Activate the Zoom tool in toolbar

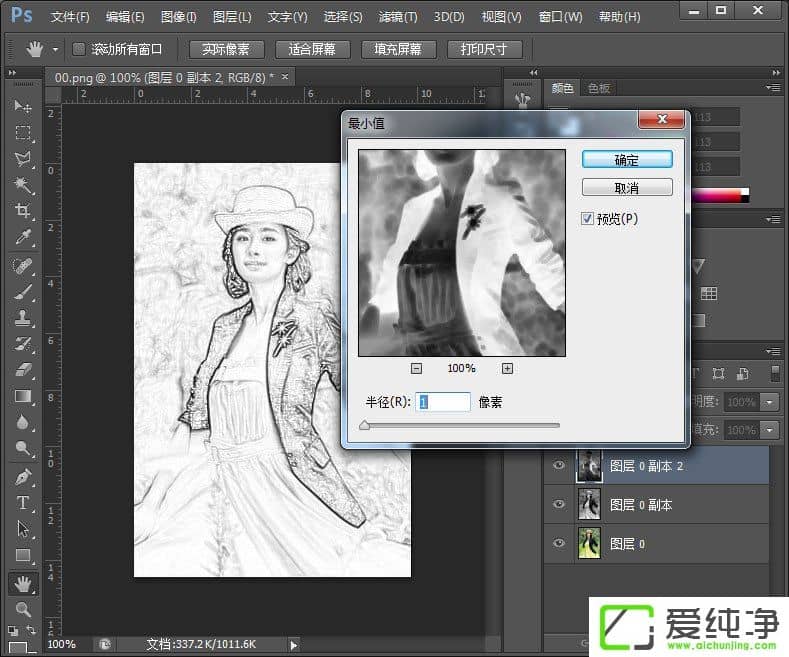(x=22, y=608)
